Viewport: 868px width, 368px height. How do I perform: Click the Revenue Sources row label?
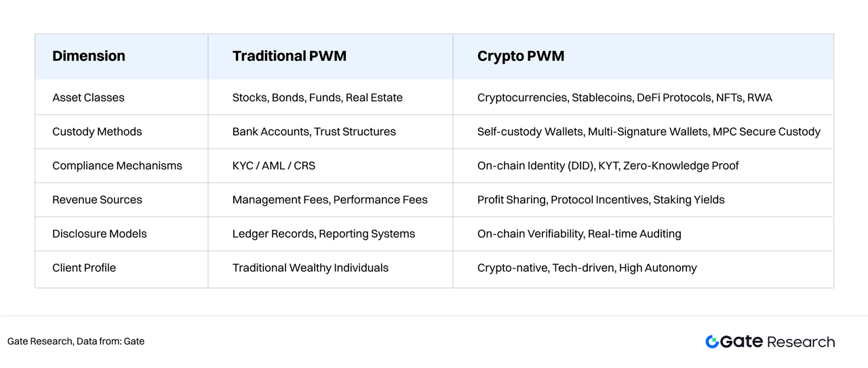97,200
